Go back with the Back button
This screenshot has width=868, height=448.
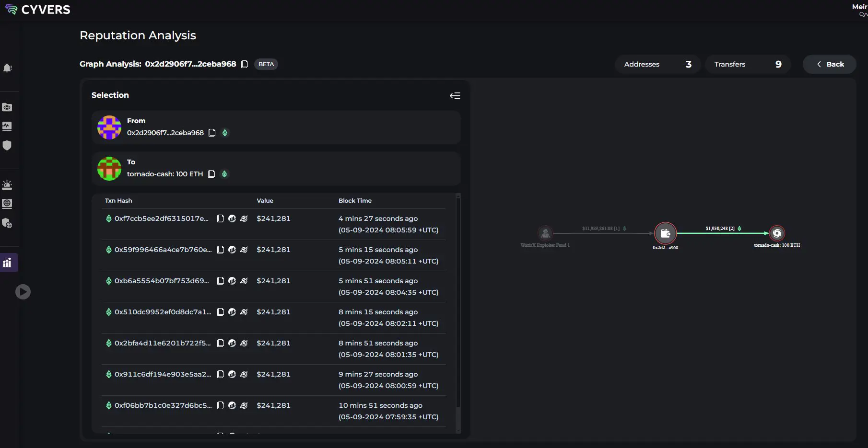pyautogui.click(x=830, y=64)
